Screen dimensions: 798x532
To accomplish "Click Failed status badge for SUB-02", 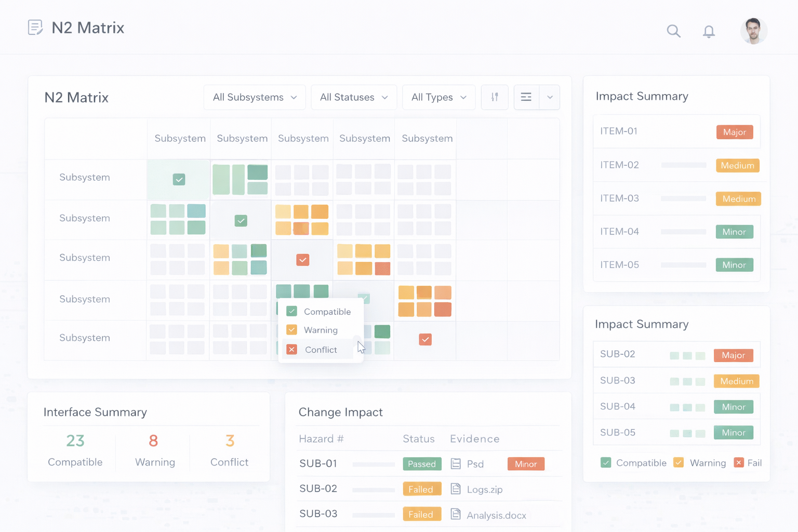I will [x=422, y=489].
